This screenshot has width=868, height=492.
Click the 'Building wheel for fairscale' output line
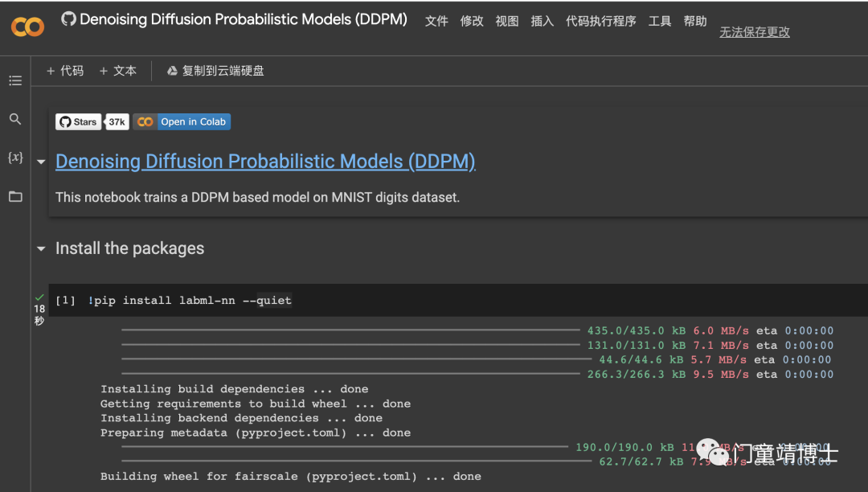coord(291,477)
